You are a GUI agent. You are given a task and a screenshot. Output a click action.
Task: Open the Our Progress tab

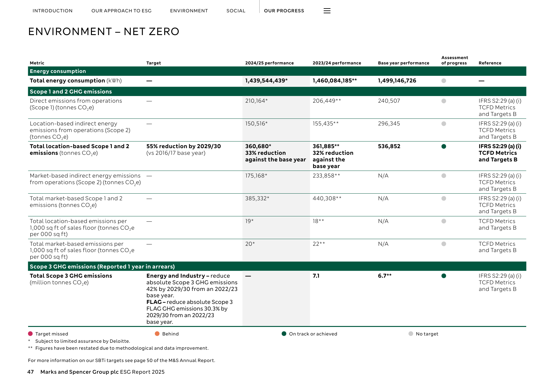284,11
